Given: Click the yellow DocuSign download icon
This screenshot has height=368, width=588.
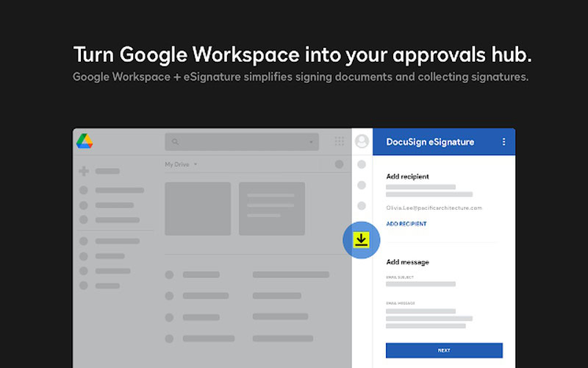Looking at the screenshot, I should (361, 240).
